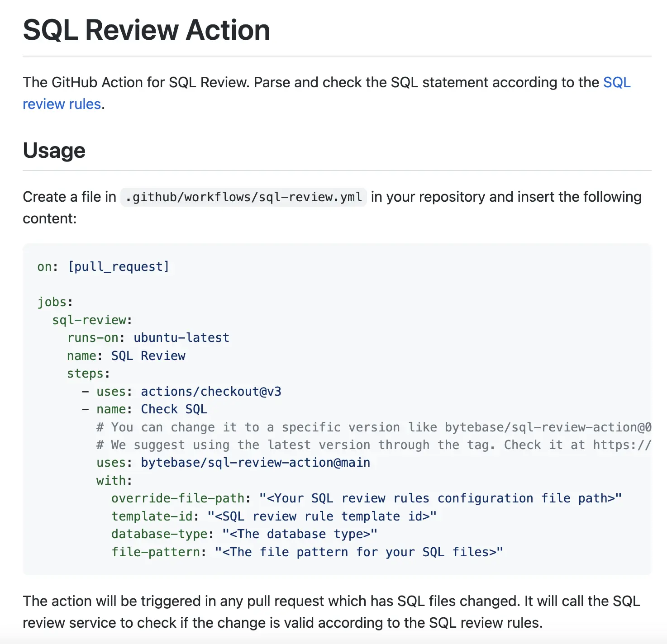
Task: Click the "SQL Review Action" page title
Action: click(146, 29)
